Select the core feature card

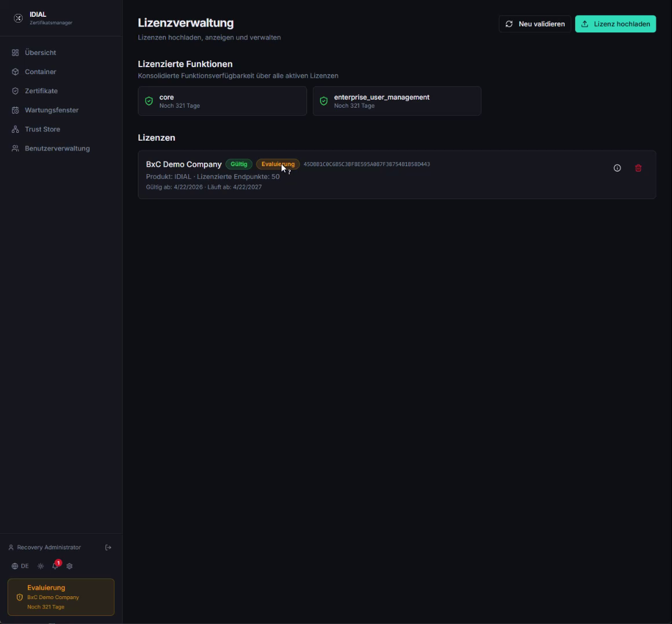222,101
